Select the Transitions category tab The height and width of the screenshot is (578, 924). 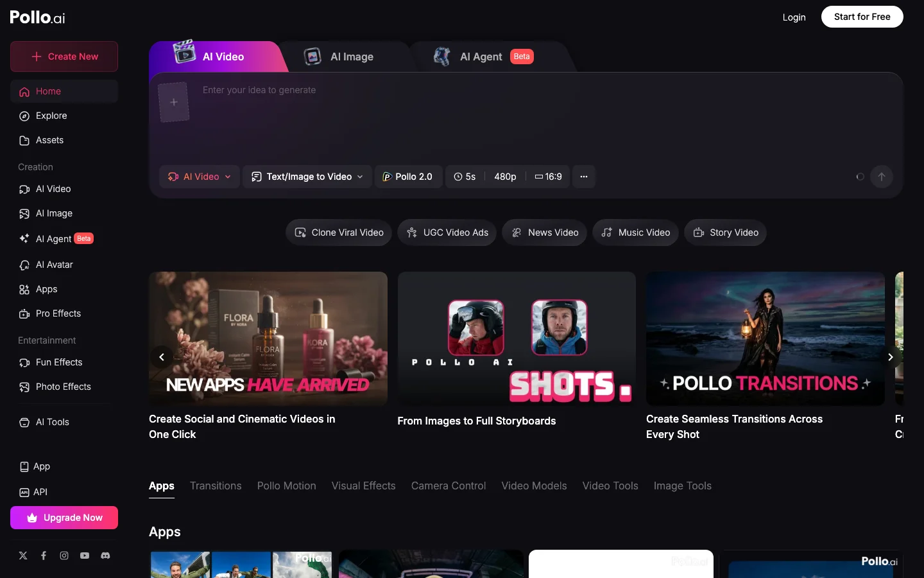(216, 486)
